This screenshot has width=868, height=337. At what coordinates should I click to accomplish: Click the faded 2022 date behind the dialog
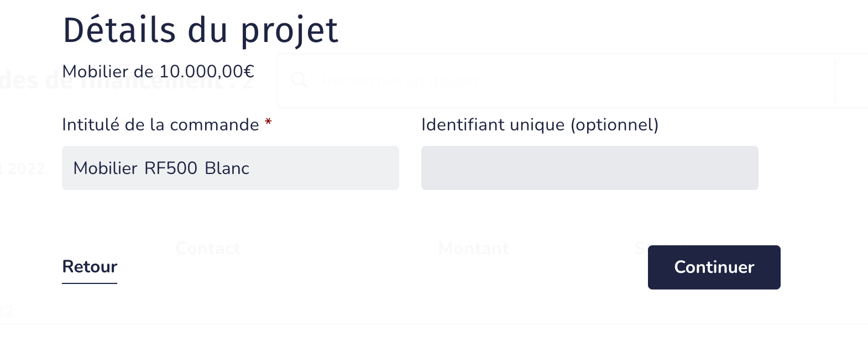(25, 168)
